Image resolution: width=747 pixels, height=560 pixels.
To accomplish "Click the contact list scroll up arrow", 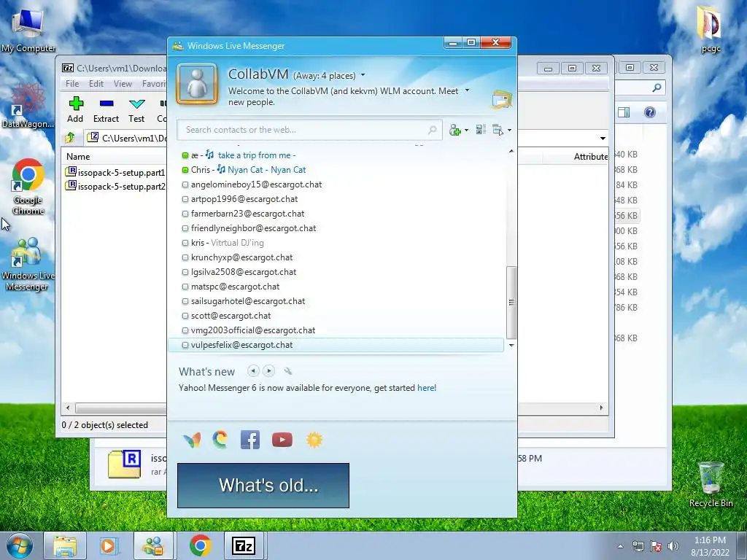I will (511, 151).
